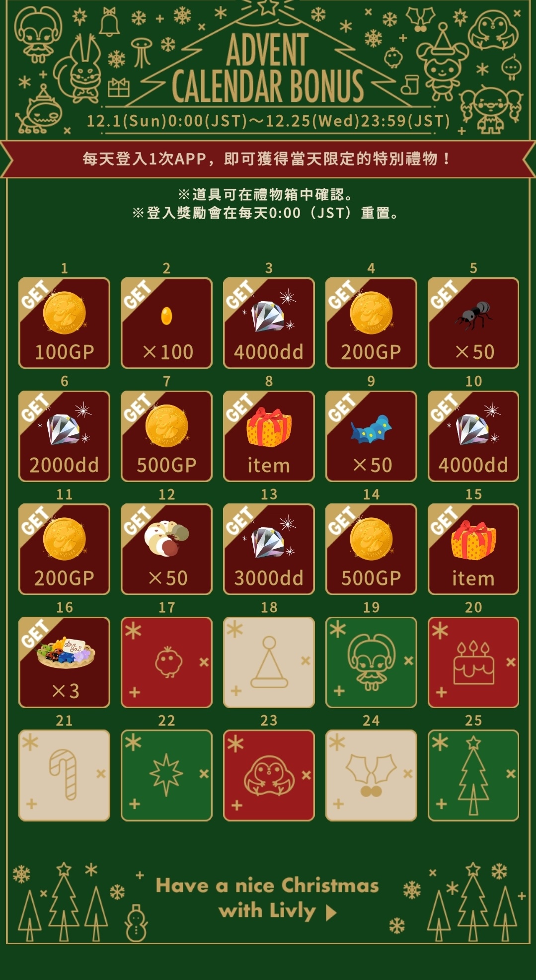Select day 22 star tile

click(x=166, y=775)
